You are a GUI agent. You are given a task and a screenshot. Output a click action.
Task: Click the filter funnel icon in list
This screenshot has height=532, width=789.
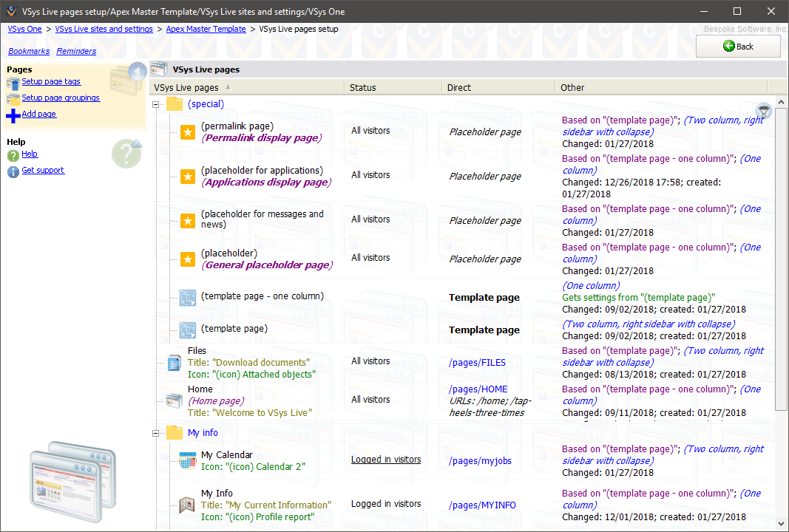[x=764, y=111]
